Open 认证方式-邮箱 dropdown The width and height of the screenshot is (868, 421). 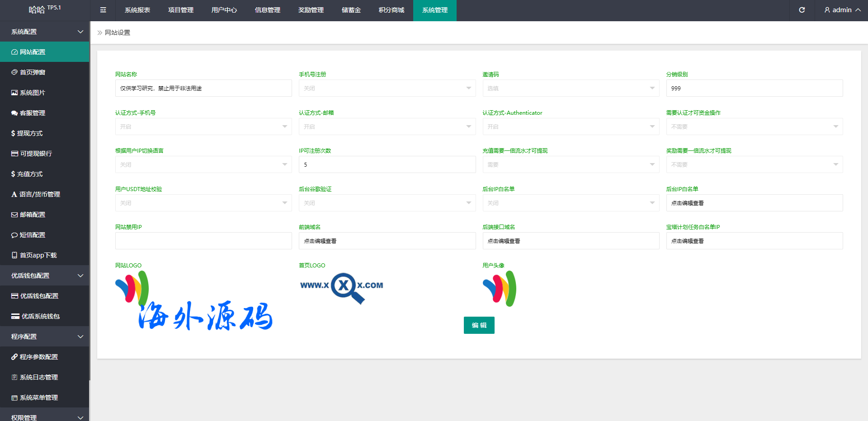coord(387,126)
